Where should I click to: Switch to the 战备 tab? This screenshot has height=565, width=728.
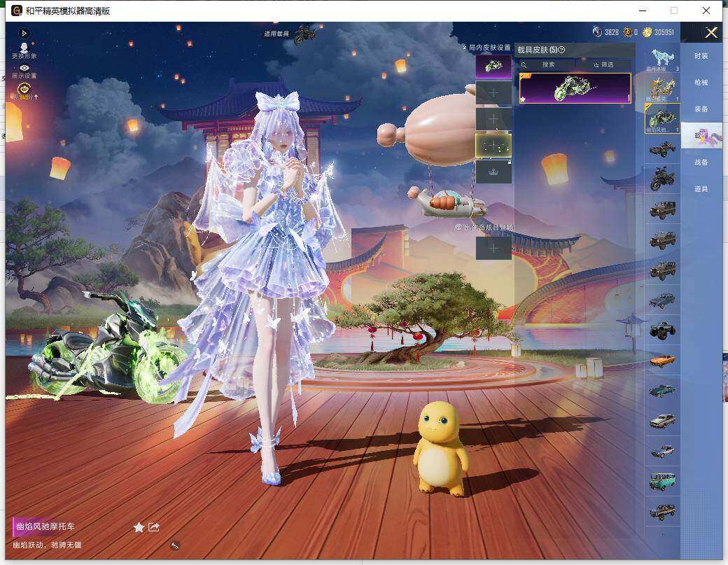[701, 162]
